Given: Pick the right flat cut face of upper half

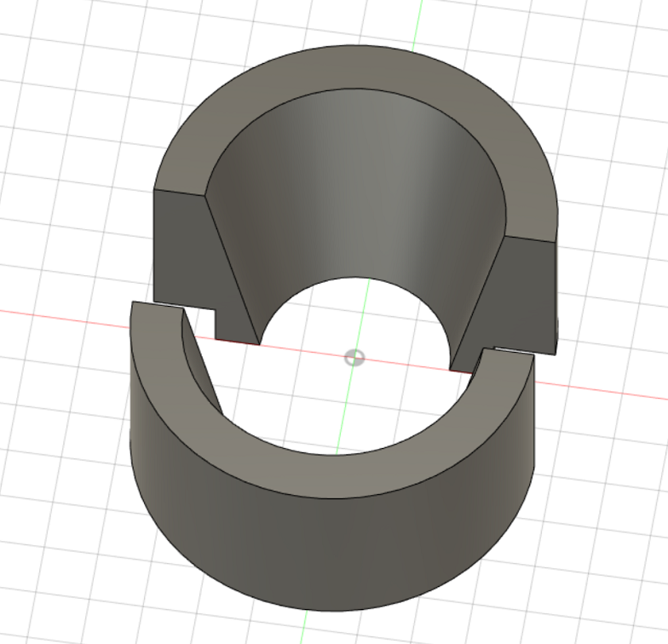Looking at the screenshot, I should tap(521, 290).
